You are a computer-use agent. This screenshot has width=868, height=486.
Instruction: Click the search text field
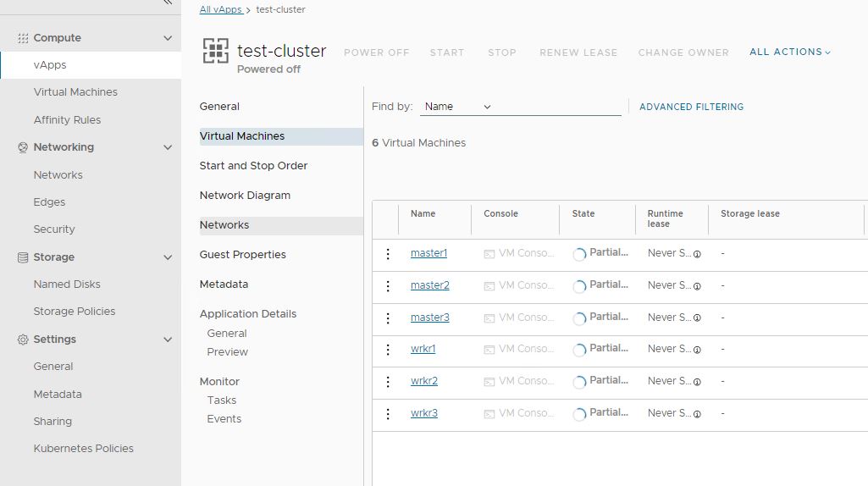point(559,107)
